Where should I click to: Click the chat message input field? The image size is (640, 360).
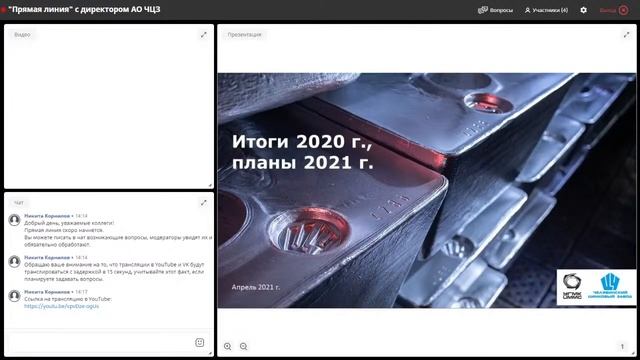point(101,342)
